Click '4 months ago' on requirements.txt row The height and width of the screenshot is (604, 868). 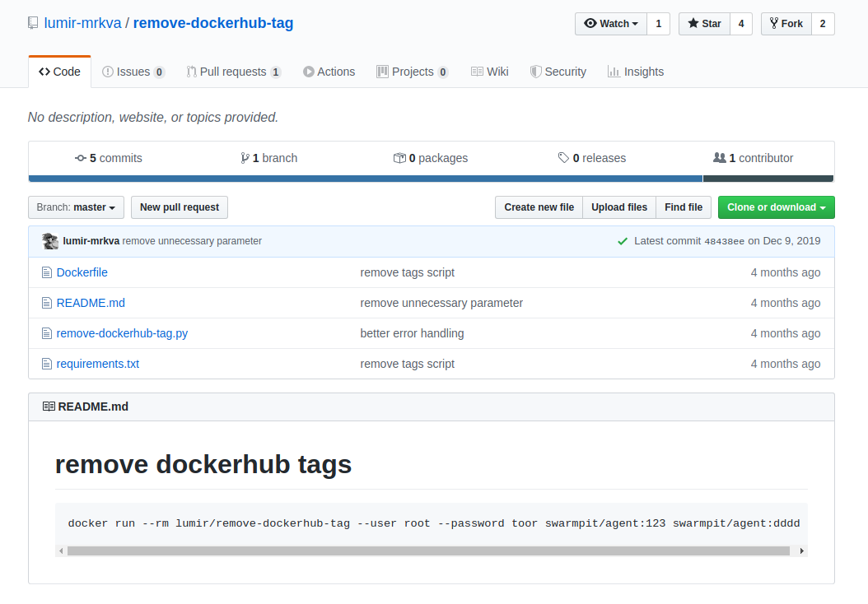tap(786, 364)
